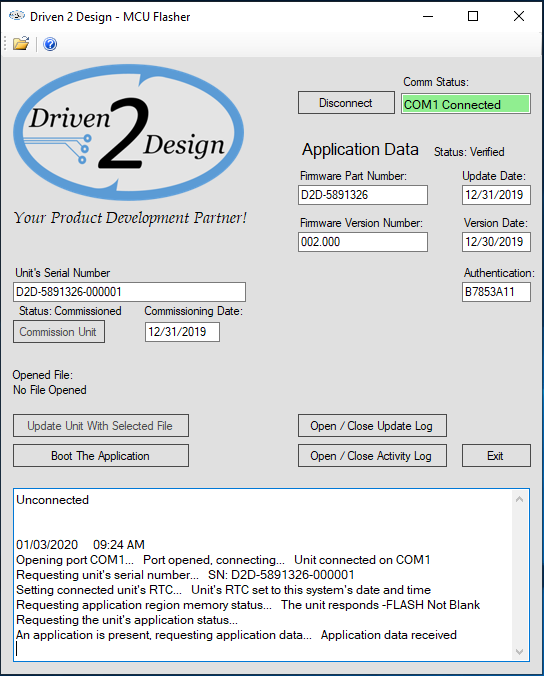The height and width of the screenshot is (676, 544).
Task: Click Update Unit With Selected File
Action: point(100,426)
